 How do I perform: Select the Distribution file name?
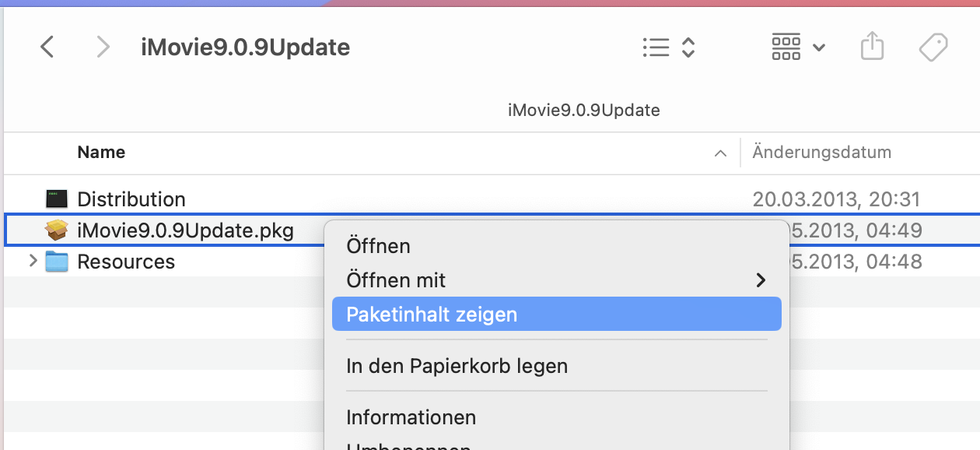click(131, 199)
